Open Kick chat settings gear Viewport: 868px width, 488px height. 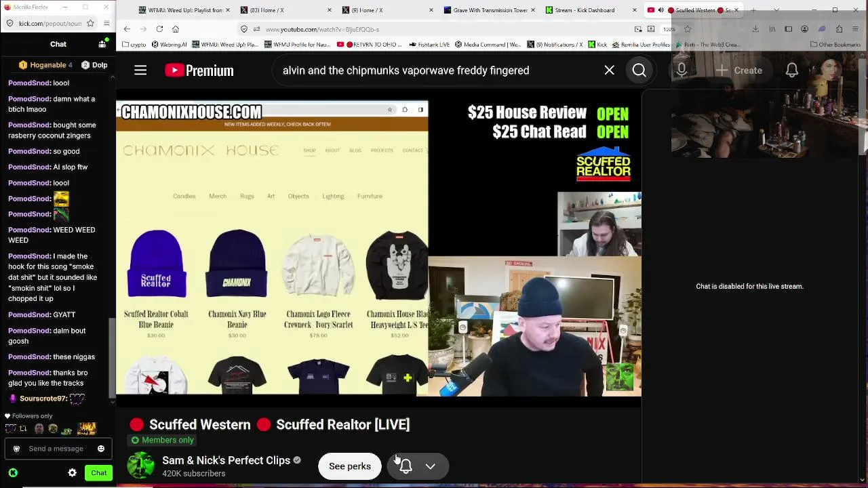click(73, 473)
